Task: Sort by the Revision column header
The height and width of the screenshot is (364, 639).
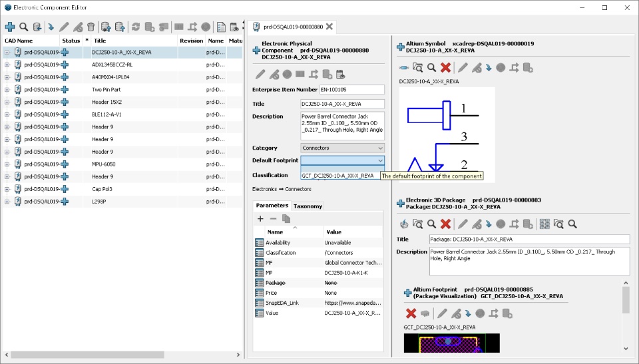Action: click(x=191, y=41)
